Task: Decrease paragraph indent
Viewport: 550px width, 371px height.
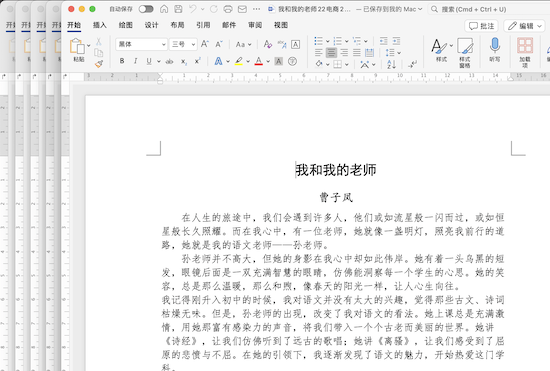Action: 383,41
